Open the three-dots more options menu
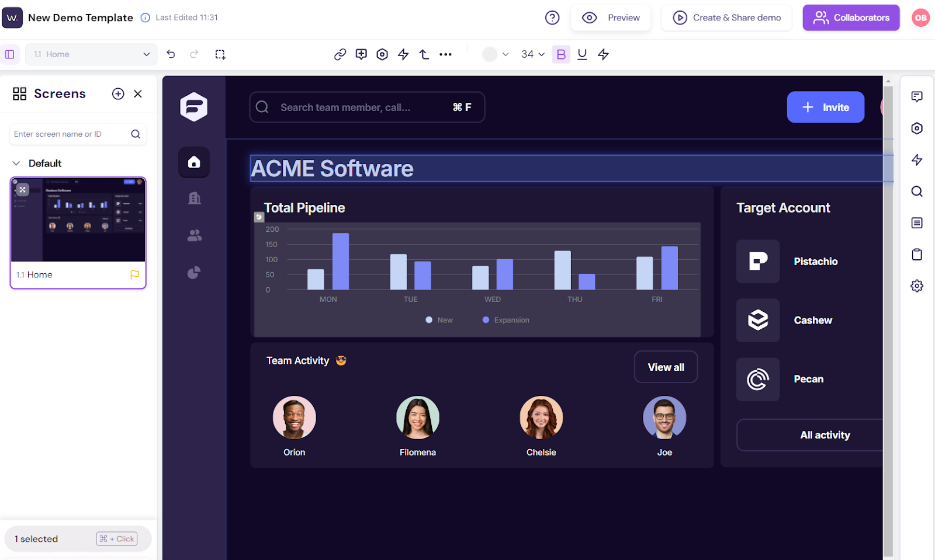935x560 pixels. [445, 54]
